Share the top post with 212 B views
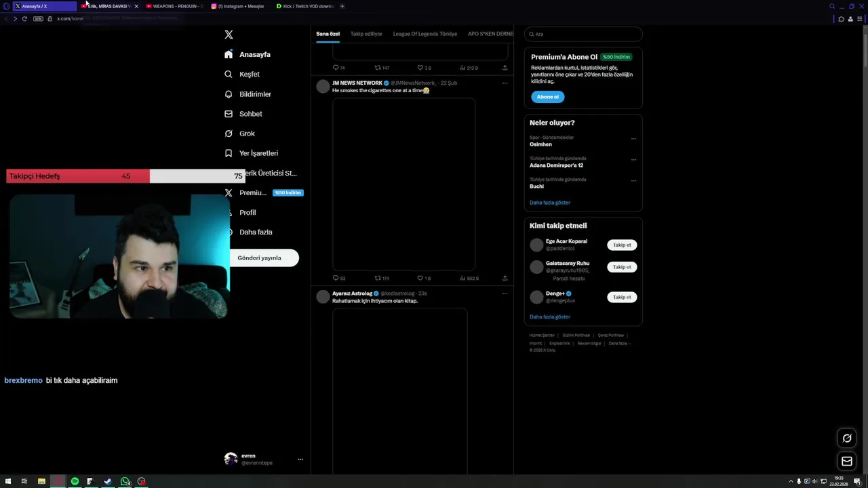Screen dimensions: 868x488 pyautogui.click(x=505, y=68)
